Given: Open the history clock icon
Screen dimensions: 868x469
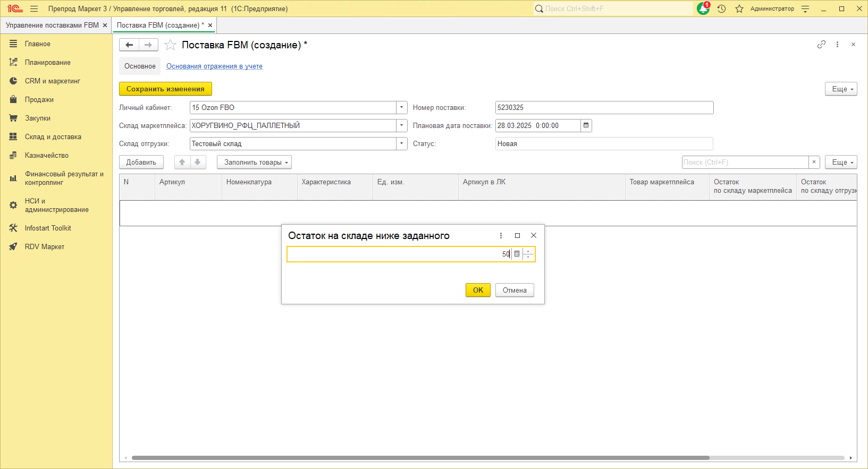Looking at the screenshot, I should [x=721, y=8].
